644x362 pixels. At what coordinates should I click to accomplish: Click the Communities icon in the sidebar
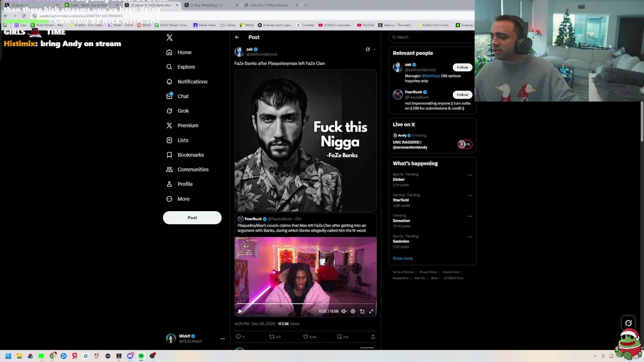tap(170, 169)
